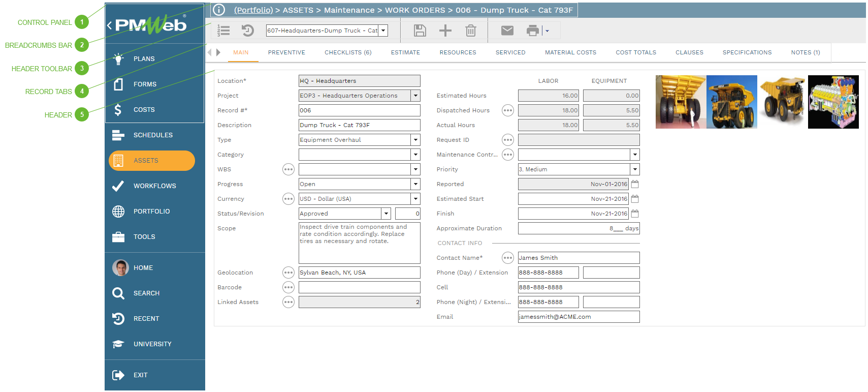Click the Portfolio breadcrumb link
868x392 pixels.
(253, 10)
